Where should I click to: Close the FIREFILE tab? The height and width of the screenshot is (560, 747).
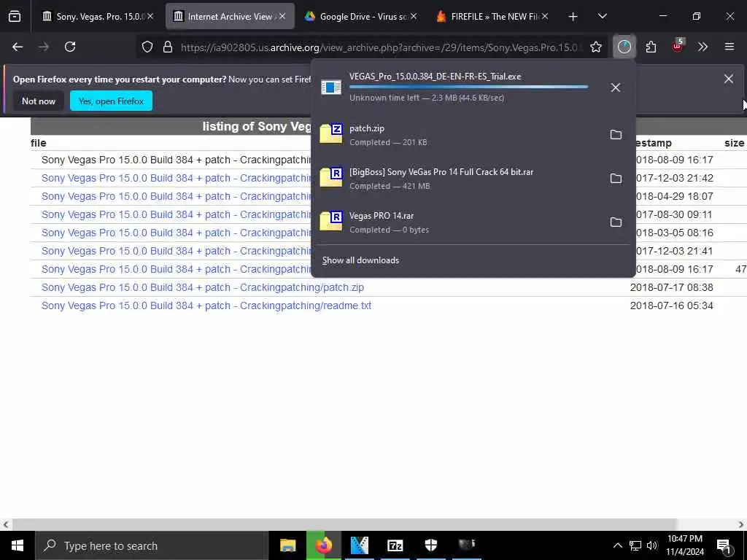(545, 16)
